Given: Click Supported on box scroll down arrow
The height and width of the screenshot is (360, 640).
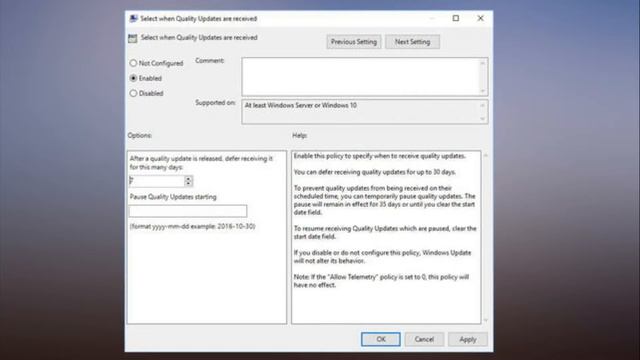Looking at the screenshot, I should click(483, 119).
